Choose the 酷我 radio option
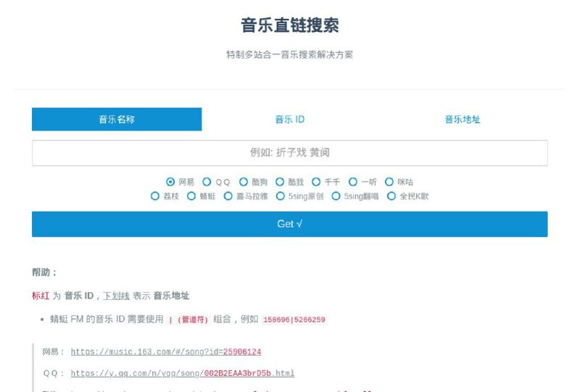 click(281, 182)
